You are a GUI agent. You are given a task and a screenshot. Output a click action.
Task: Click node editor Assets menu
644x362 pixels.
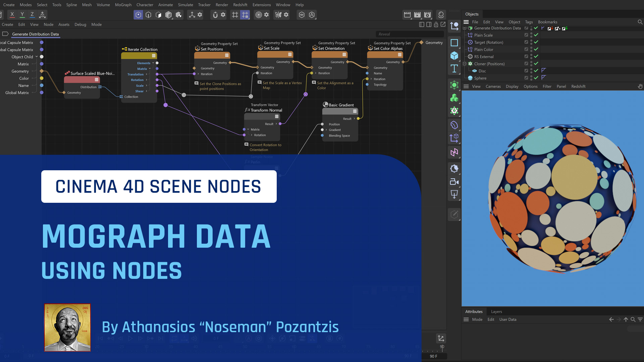[64, 24]
